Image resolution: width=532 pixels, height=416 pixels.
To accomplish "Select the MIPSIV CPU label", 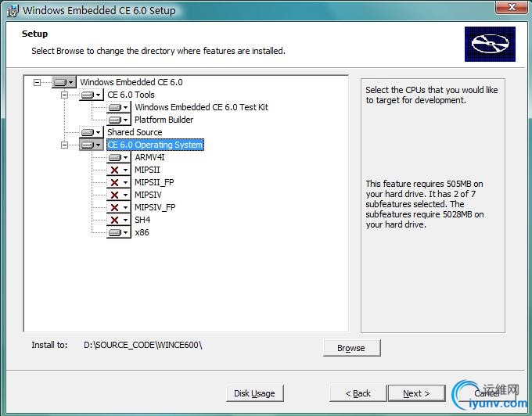I will tap(149, 195).
